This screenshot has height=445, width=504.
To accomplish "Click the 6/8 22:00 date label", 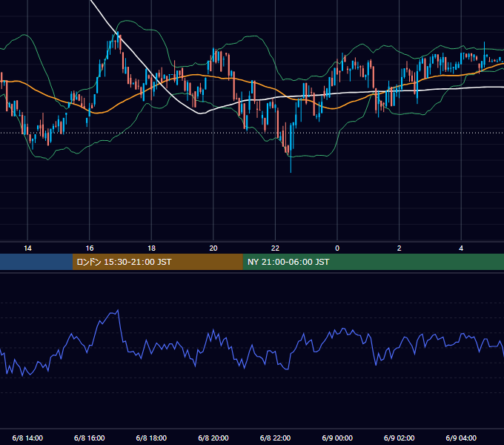I will [275, 438].
